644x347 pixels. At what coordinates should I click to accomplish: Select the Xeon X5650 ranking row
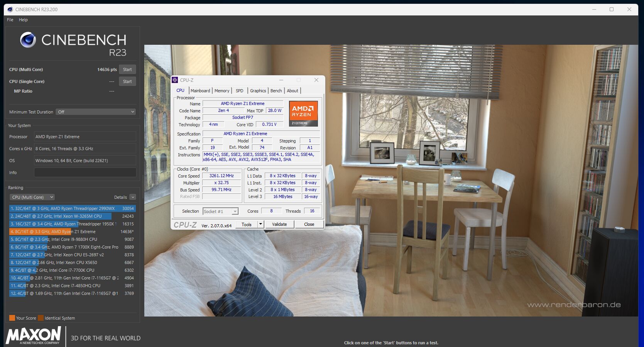point(72,262)
